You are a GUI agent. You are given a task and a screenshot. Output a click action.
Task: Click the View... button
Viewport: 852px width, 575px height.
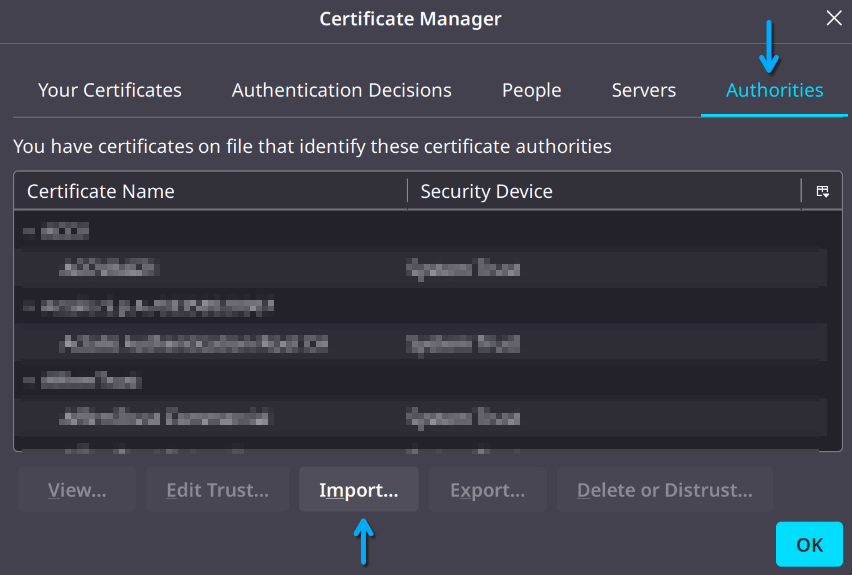coord(77,490)
